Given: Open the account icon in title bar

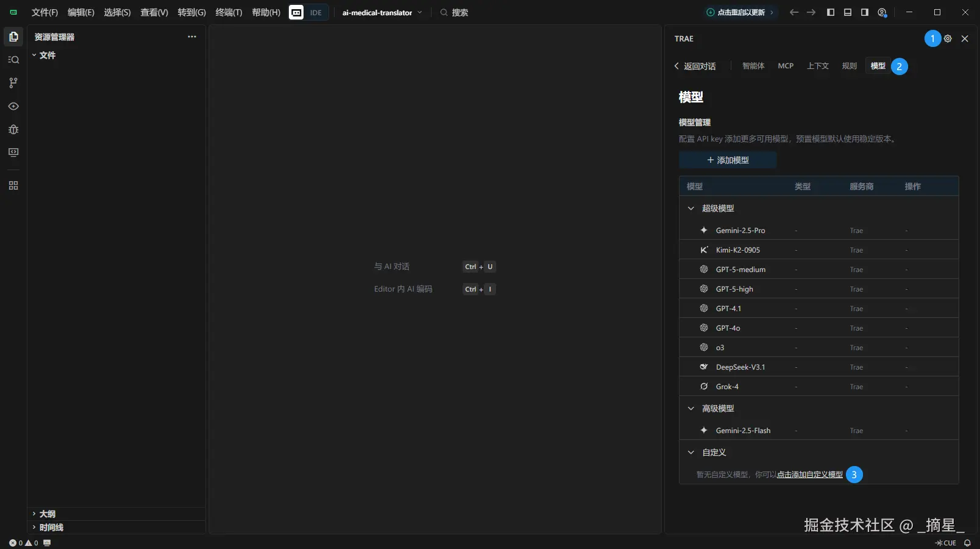Looking at the screenshot, I should tap(882, 12).
